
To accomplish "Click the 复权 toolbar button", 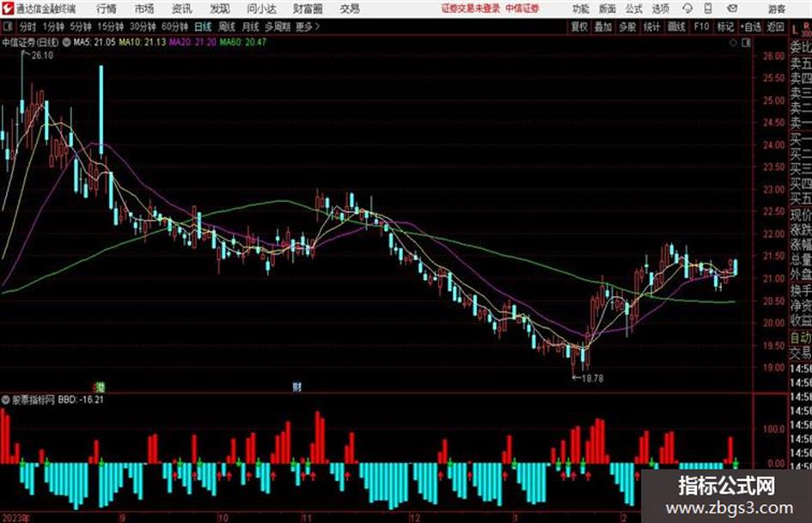I will coord(579,27).
